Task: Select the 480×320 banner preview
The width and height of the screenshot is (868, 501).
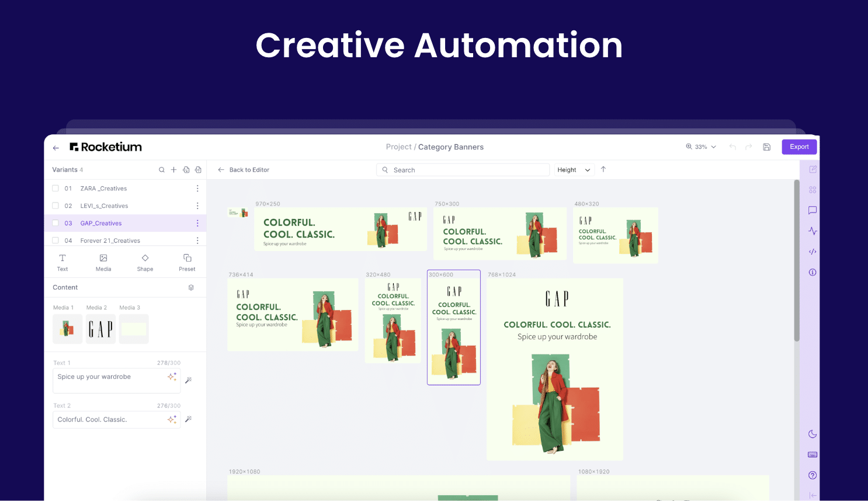Action: 616,235
